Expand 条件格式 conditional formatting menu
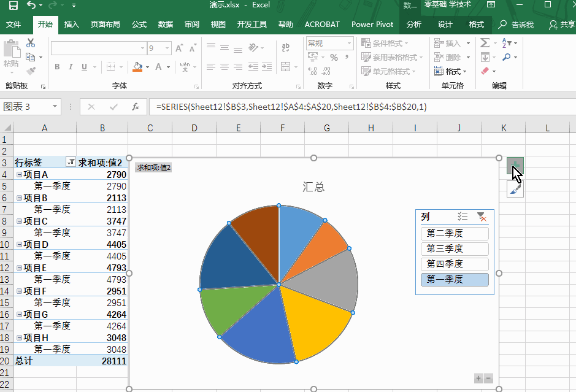 tap(385, 43)
